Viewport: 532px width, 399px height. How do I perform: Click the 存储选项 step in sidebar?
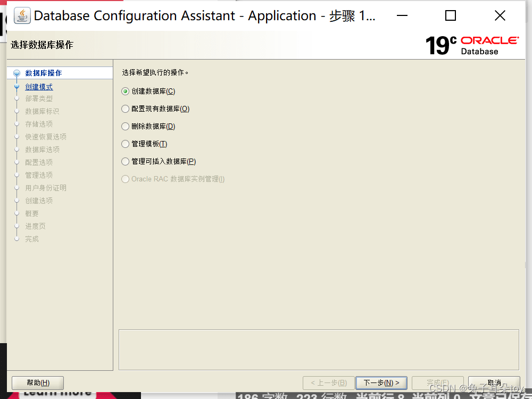click(x=39, y=124)
